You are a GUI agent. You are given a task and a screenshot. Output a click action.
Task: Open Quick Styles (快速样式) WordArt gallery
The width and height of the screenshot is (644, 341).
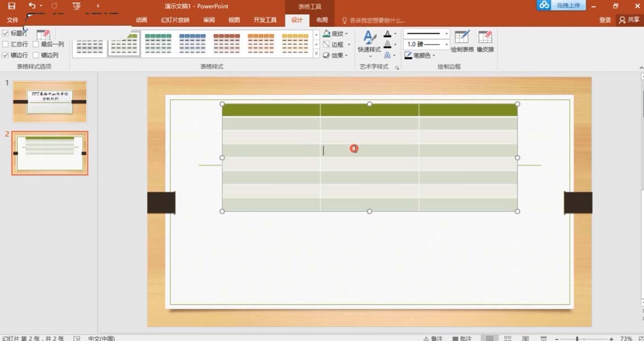tap(369, 43)
